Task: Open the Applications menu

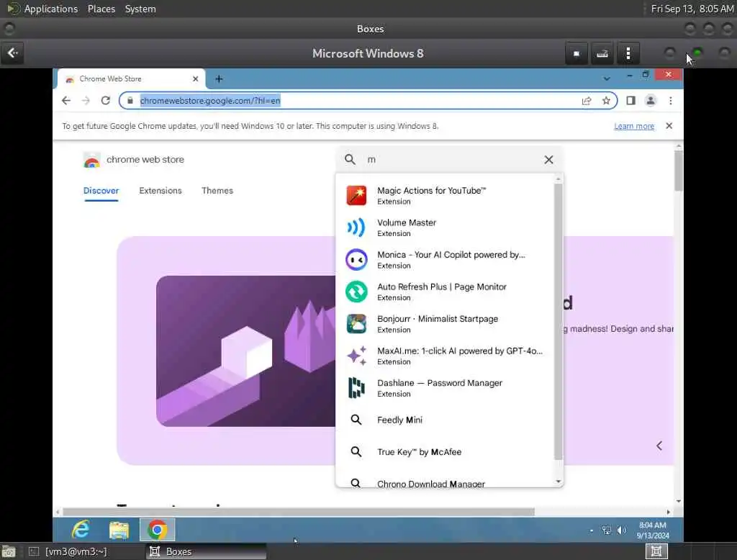Action: point(51,9)
